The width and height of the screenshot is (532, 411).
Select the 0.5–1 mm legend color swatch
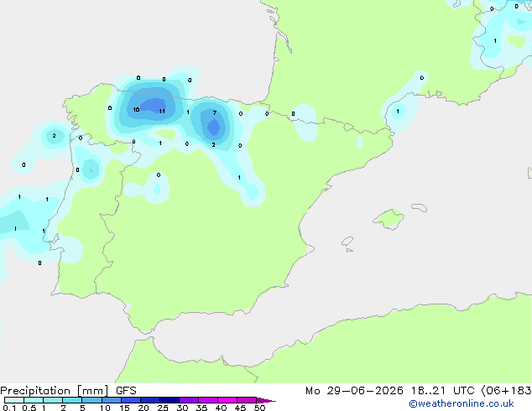pos(34,400)
